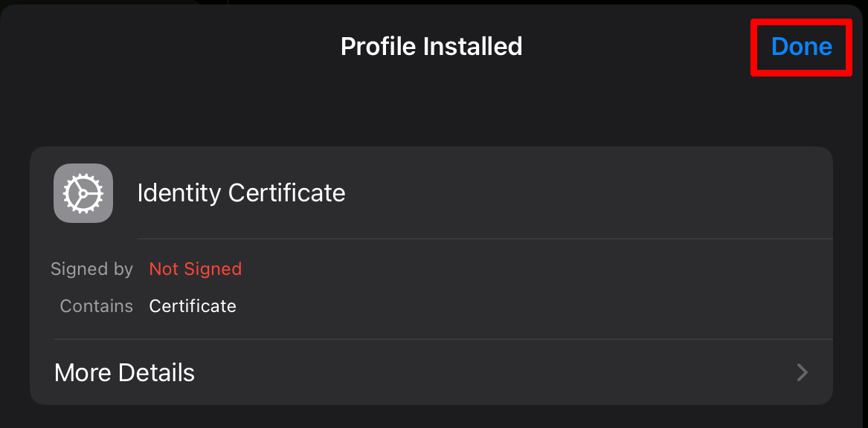868x428 pixels.
Task: Tap Done to finish profile installation
Action: [x=801, y=46]
